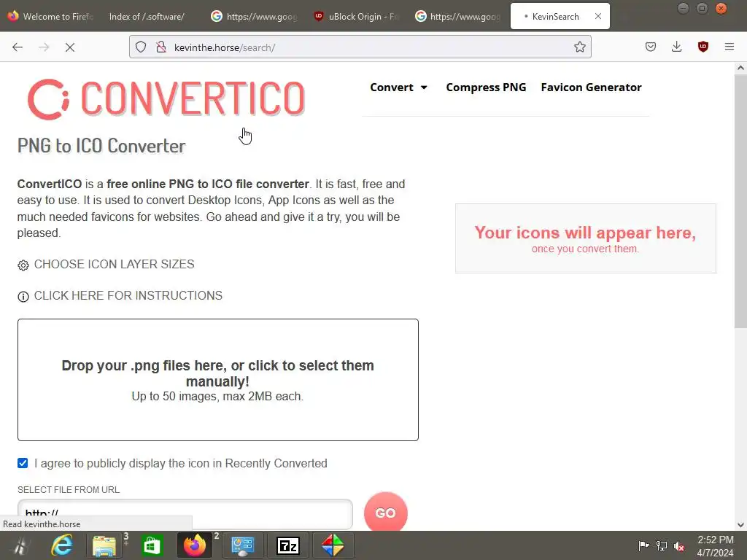Viewport: 747px width, 560px height.
Task: Stop page loading with the X button
Action: [x=70, y=47]
